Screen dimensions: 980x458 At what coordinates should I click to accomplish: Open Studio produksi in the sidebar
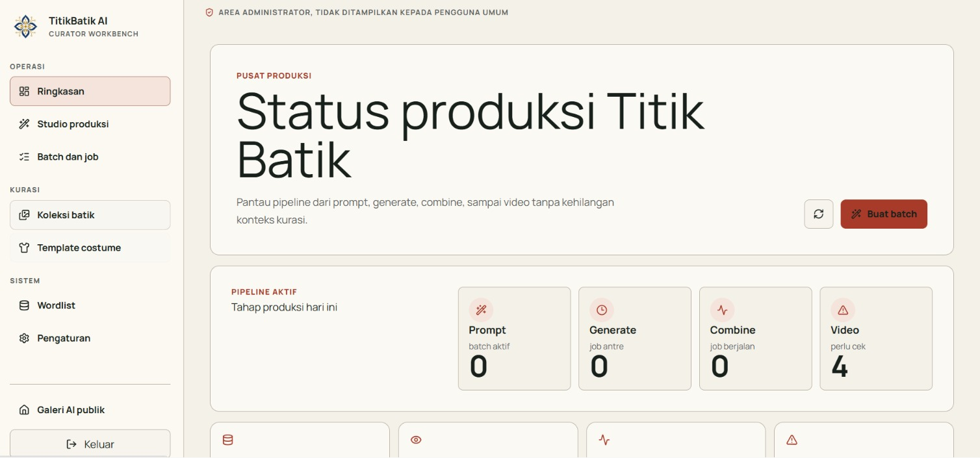tap(90, 124)
